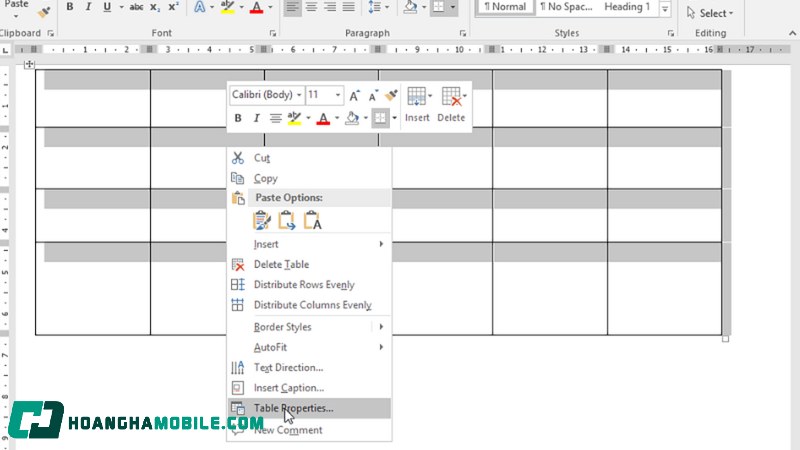This screenshot has height=450, width=800.
Task: Align text right in ribbon
Action: [x=330, y=7]
